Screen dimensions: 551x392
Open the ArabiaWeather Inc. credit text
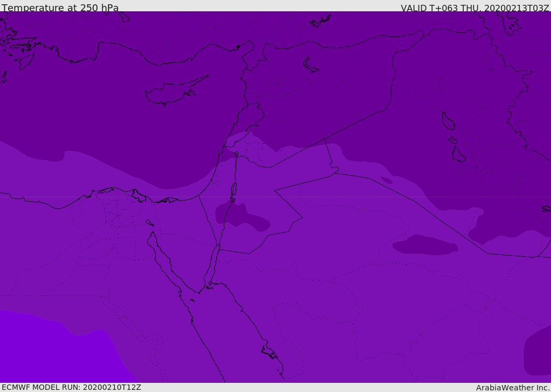tap(513, 388)
